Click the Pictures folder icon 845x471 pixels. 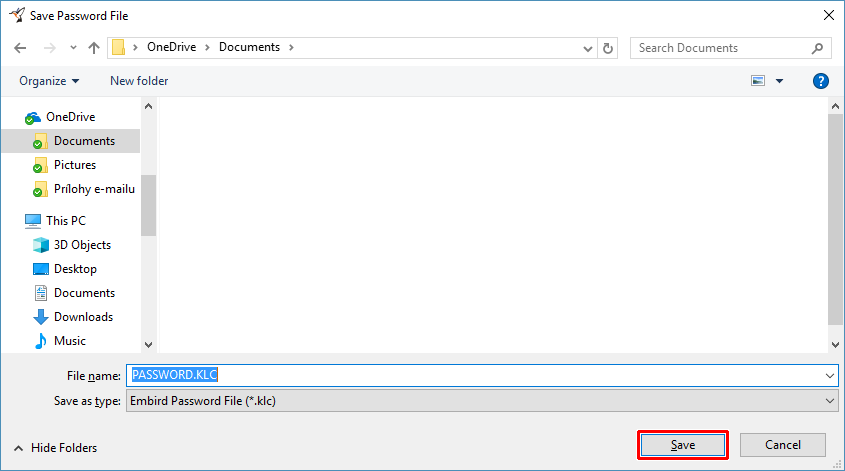click(x=40, y=165)
